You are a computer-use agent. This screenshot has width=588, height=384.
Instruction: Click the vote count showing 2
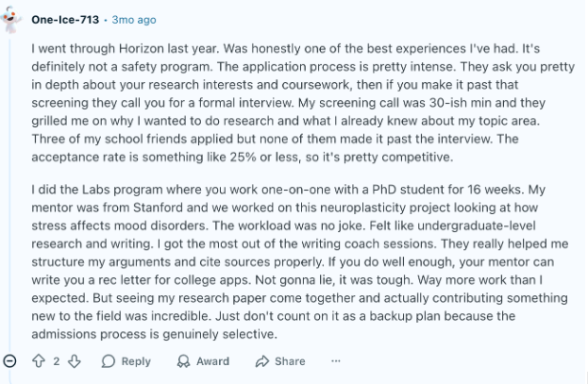click(57, 361)
